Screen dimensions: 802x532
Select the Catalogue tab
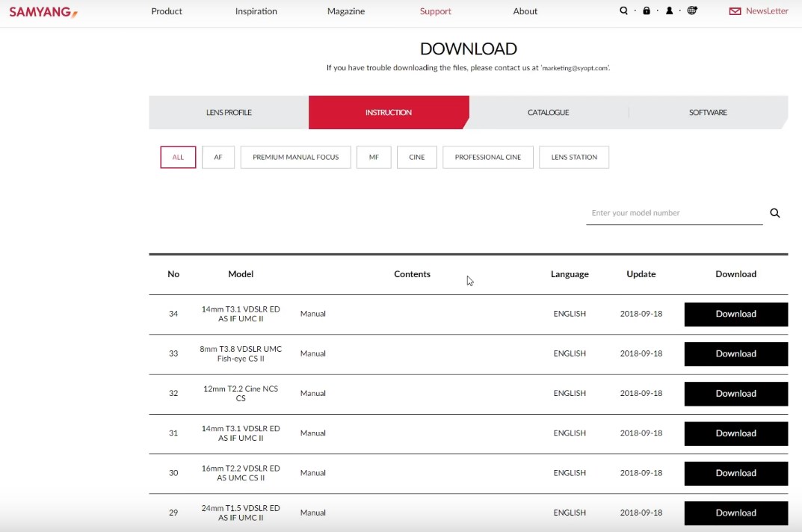coord(548,112)
